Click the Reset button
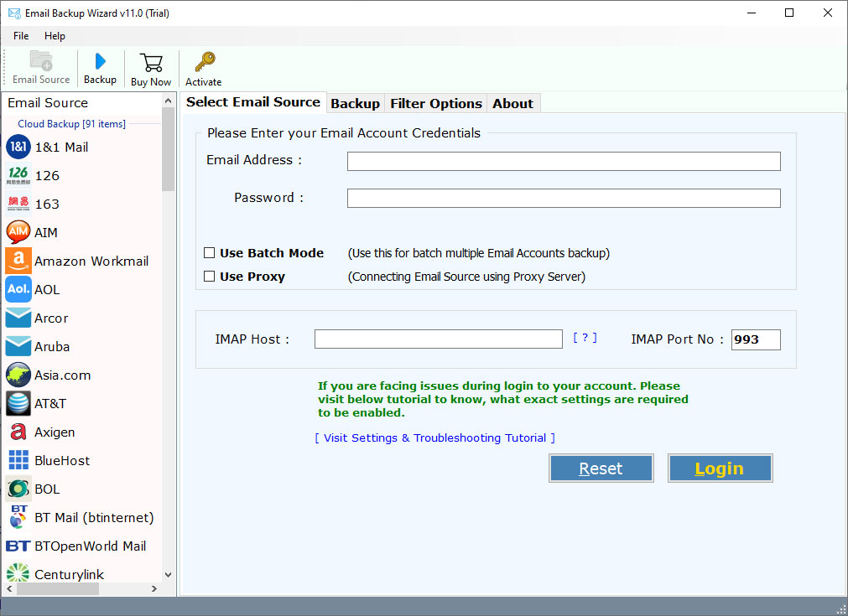Screen dimensions: 848x616 (x=601, y=468)
